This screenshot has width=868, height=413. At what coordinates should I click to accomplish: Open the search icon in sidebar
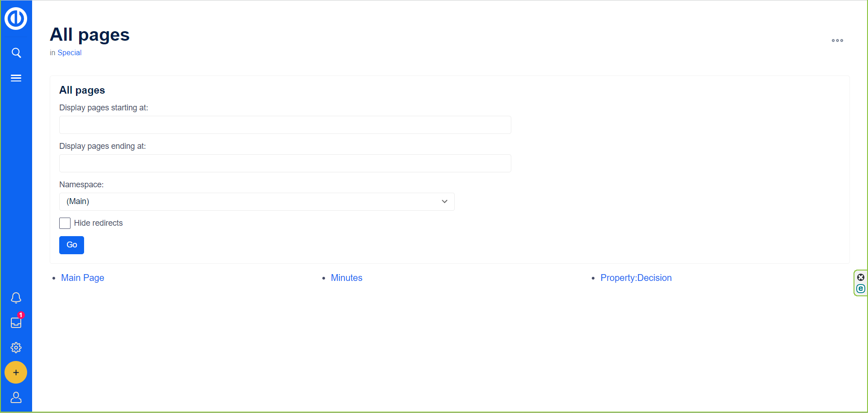[x=16, y=53]
